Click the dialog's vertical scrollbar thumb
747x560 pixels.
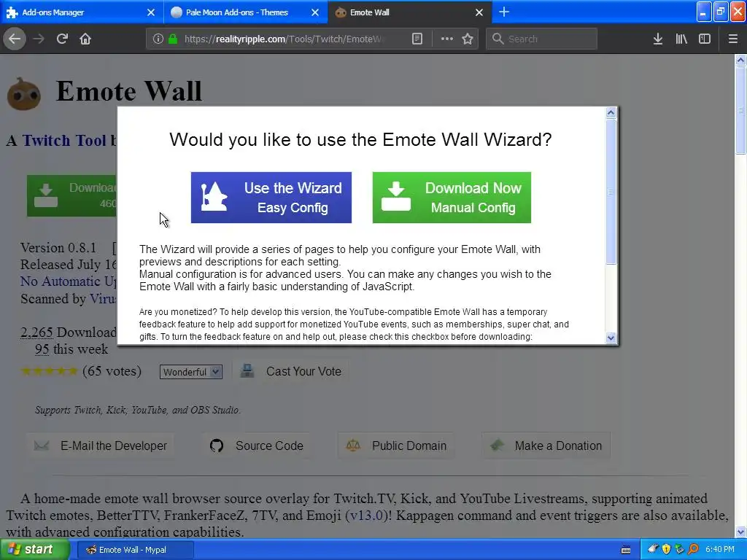click(611, 192)
